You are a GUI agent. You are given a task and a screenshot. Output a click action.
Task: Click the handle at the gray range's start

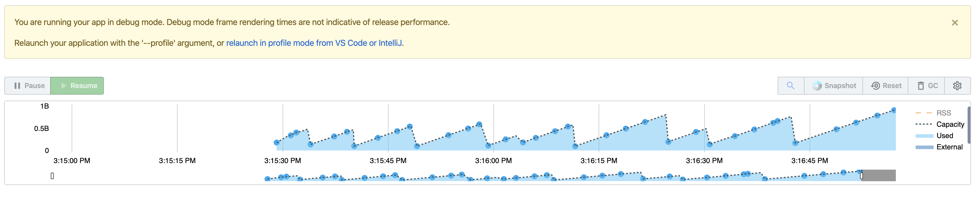point(862,176)
